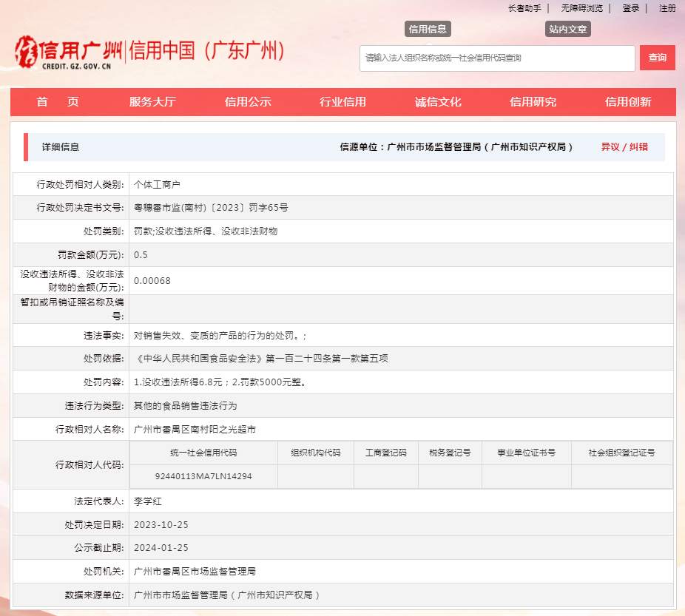Open the 服务大厅 menu item
This screenshot has width=685, height=616.
tap(152, 102)
